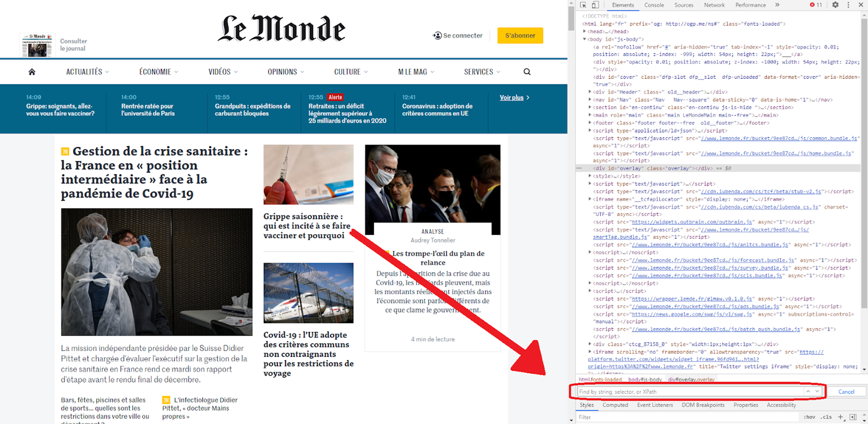Open DevTools three-dot customize menu

(x=849, y=5)
